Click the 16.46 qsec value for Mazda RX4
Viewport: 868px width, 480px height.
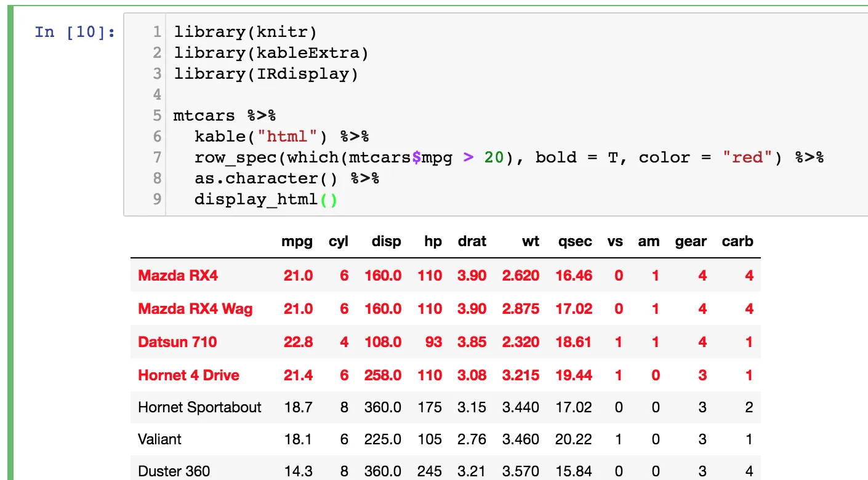(x=574, y=276)
